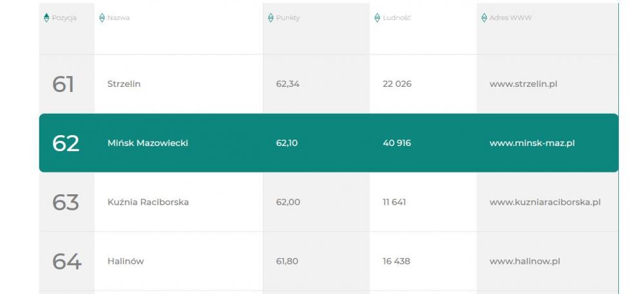Select the Mińsk Mazowiecki row name
Screen dimensions: 644x294
point(148,143)
